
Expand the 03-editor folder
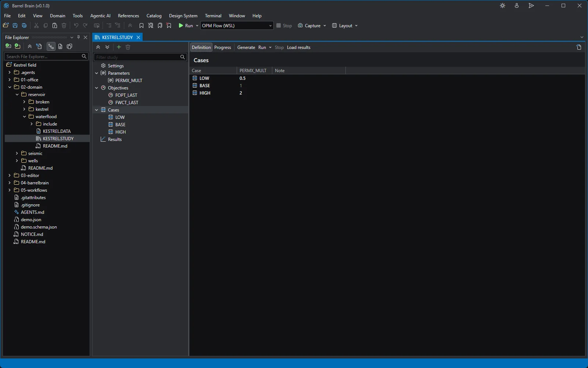point(10,176)
